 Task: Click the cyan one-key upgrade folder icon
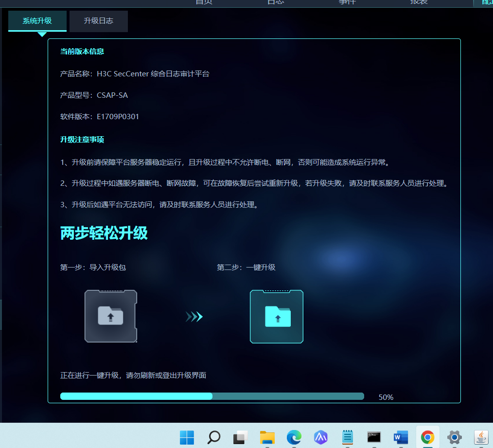(277, 317)
